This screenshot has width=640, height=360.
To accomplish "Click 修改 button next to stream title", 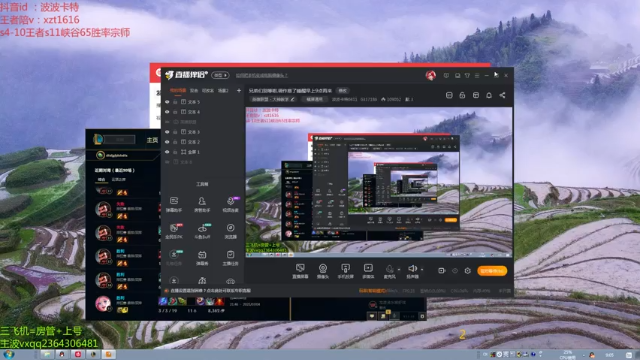I will click(342, 91).
